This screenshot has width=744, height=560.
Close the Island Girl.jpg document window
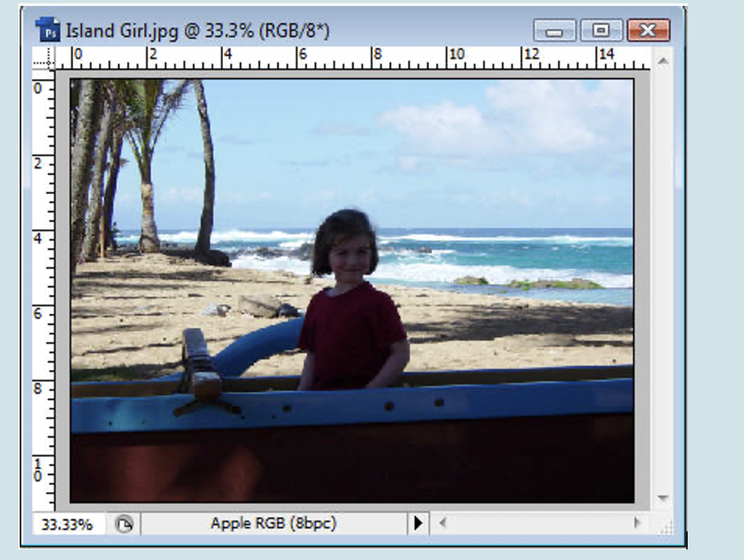648,31
